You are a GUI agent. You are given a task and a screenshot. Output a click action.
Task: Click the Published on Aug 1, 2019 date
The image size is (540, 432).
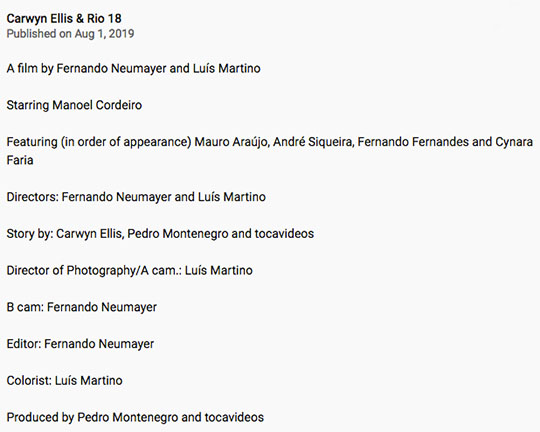click(x=70, y=34)
